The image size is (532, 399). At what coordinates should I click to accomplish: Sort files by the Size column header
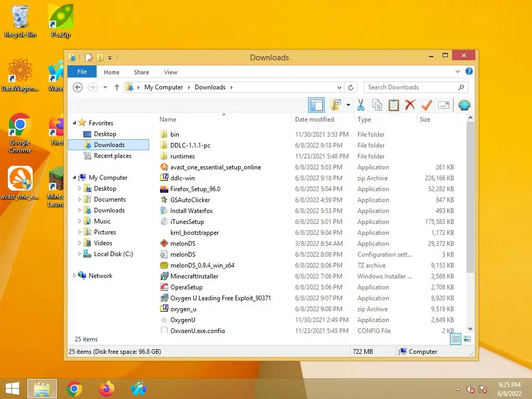[436, 119]
